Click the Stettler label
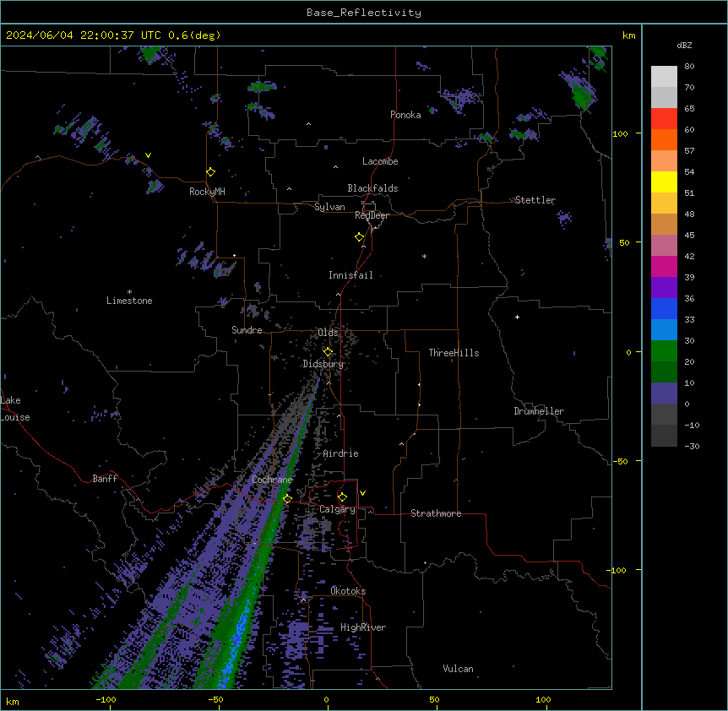Viewport: 728px width, 711px height. pos(535,200)
